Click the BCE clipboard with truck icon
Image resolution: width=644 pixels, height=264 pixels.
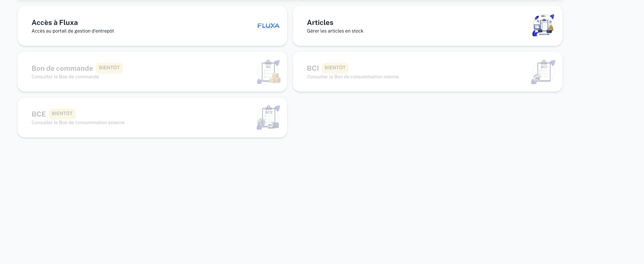(268, 117)
